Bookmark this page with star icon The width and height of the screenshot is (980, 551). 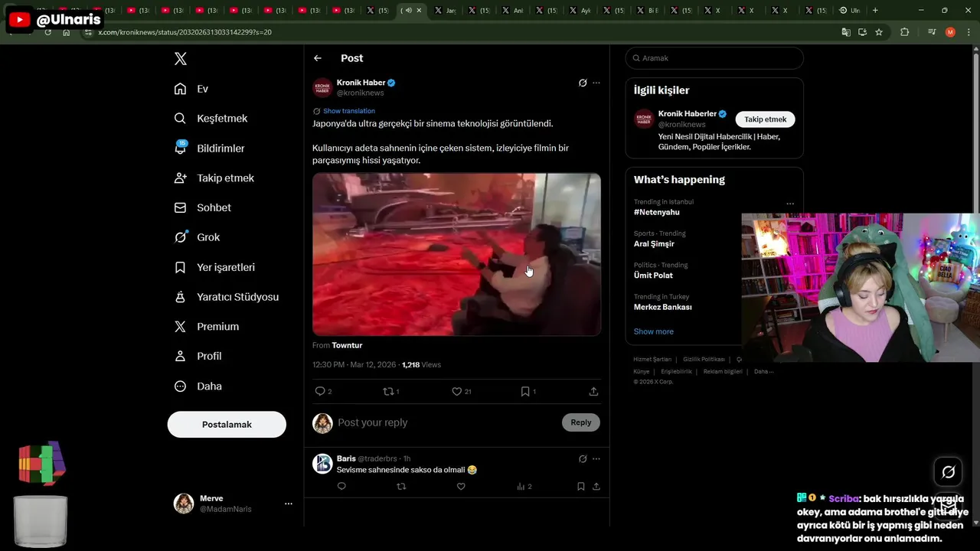point(879,32)
